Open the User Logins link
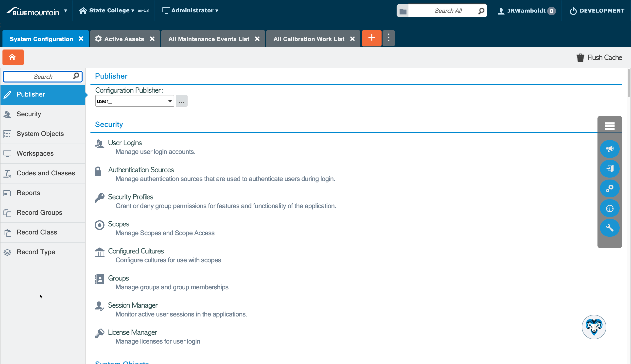The height and width of the screenshot is (364, 631). tap(125, 143)
